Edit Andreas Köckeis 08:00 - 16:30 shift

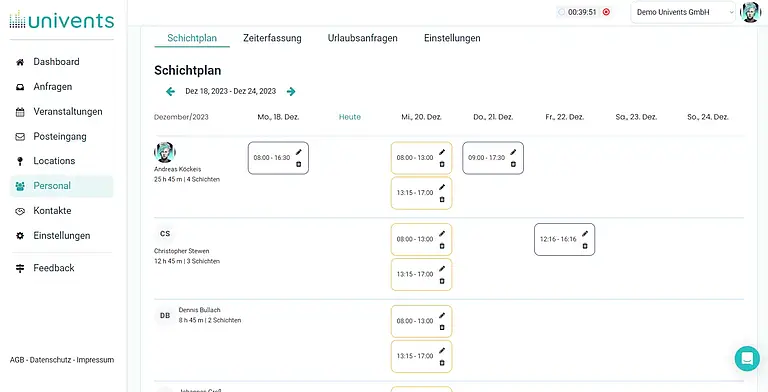pyautogui.click(x=299, y=152)
